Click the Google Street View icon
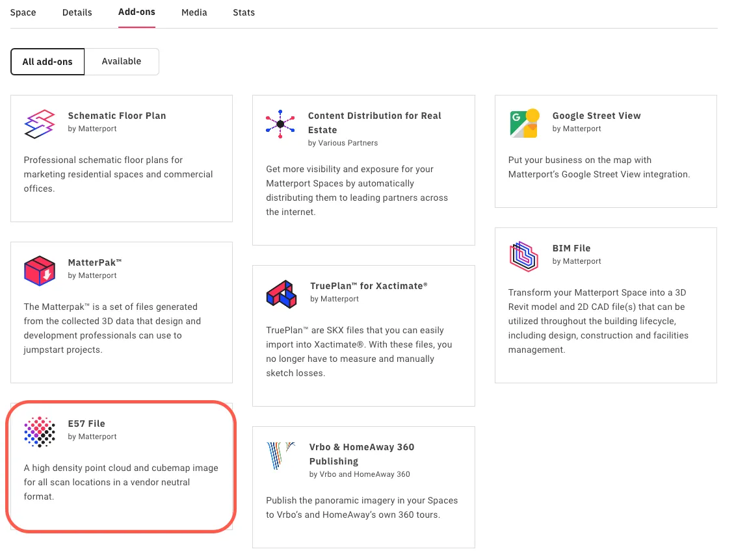 coord(524,123)
